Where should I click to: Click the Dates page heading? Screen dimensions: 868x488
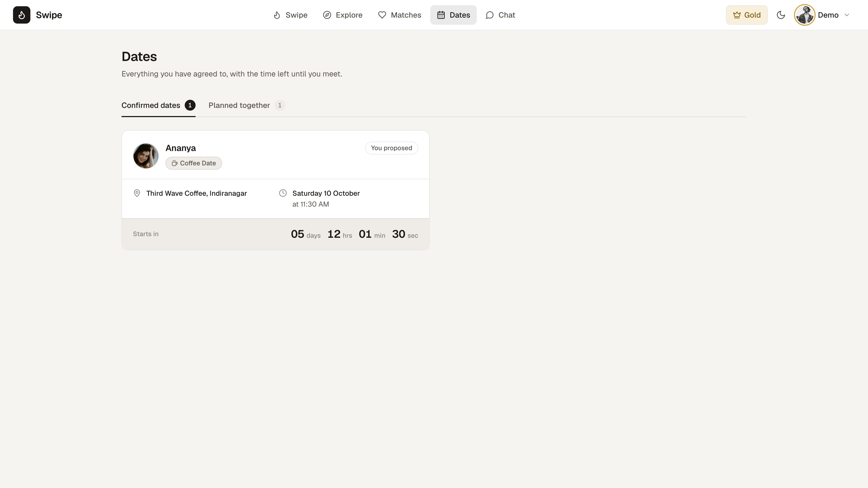[139, 57]
